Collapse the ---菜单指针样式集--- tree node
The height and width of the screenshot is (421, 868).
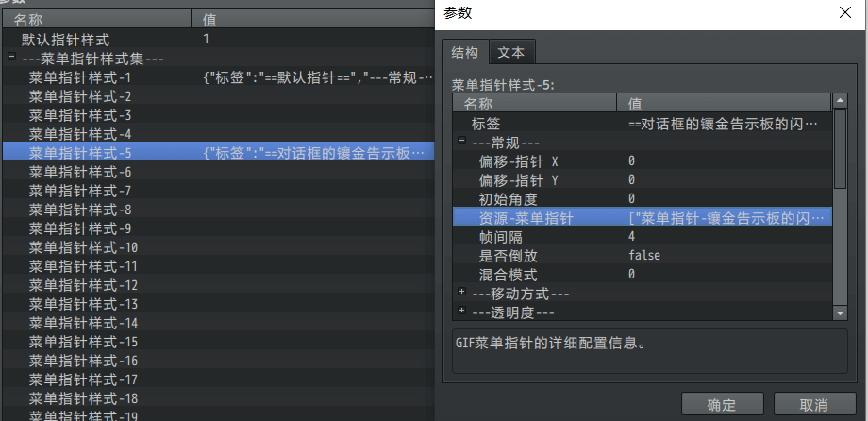[x=11, y=59]
